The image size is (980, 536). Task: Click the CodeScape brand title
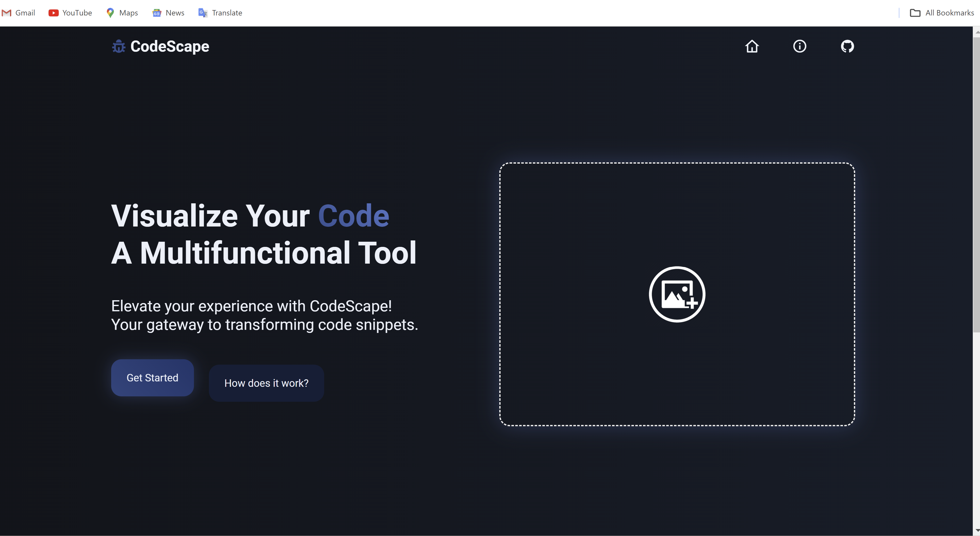[170, 46]
